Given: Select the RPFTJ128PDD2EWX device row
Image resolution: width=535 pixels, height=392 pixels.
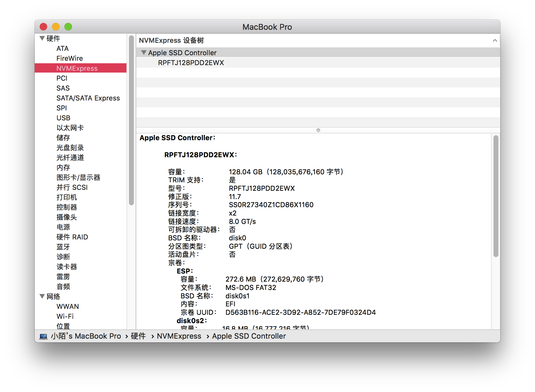Looking at the screenshot, I should [x=318, y=63].
